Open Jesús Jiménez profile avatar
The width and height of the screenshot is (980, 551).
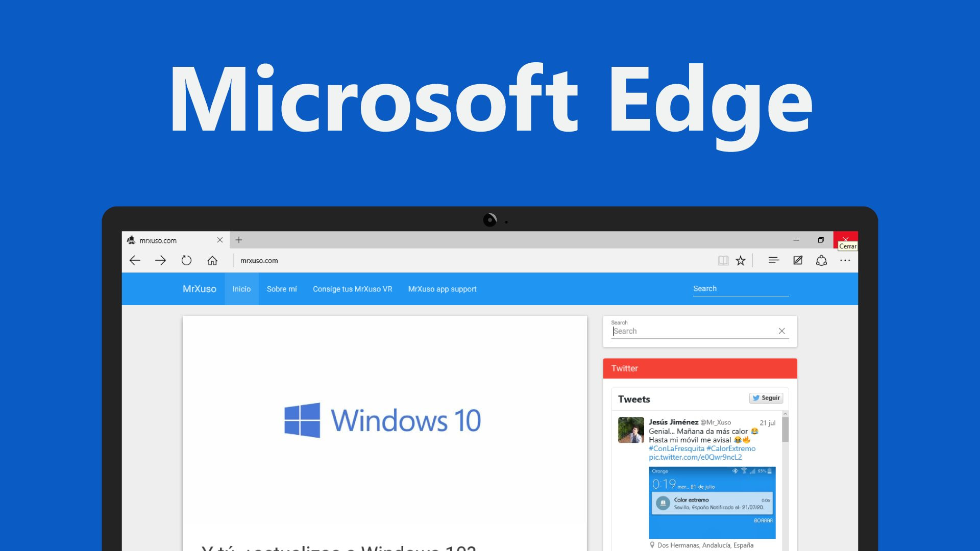(631, 430)
